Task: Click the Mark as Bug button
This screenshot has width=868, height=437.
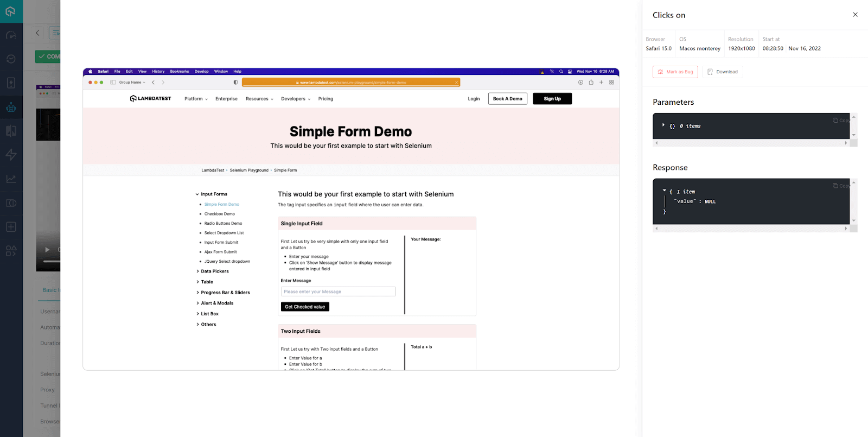Action: 675,72
